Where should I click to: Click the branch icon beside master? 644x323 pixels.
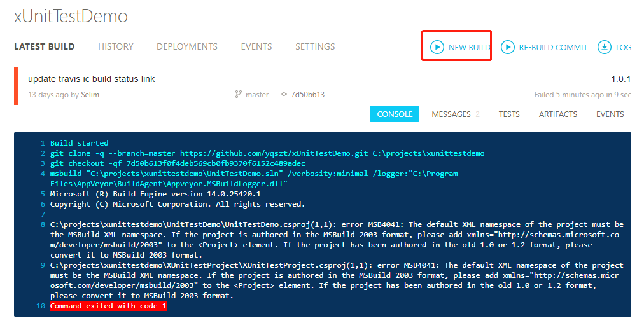[238, 94]
